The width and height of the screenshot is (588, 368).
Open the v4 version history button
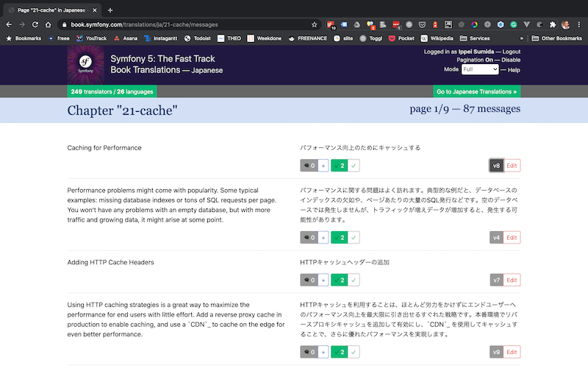[496, 238]
